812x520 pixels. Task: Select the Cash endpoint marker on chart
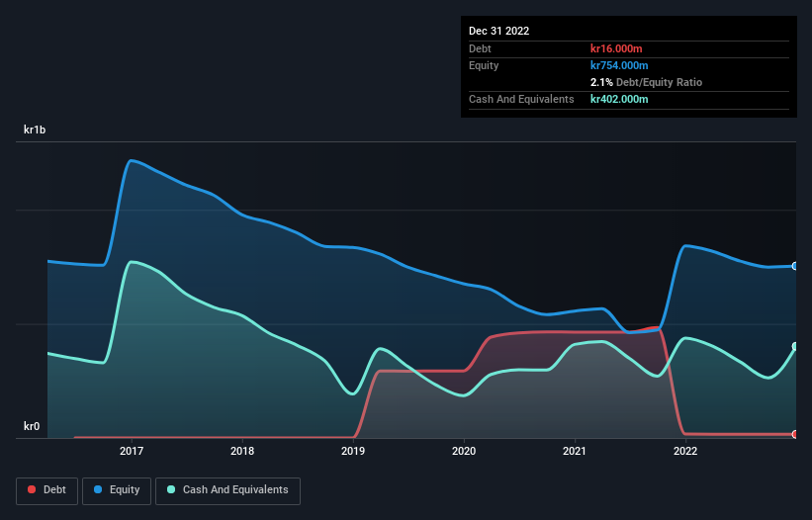point(795,346)
